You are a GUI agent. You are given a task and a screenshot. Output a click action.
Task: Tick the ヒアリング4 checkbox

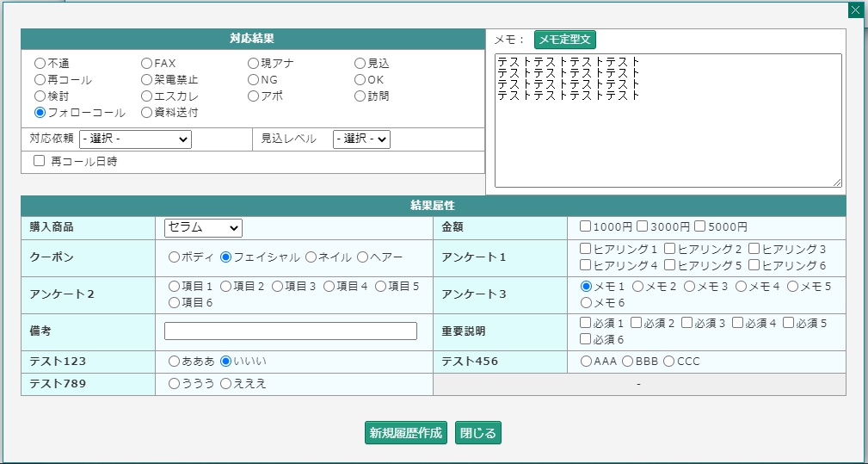585,264
